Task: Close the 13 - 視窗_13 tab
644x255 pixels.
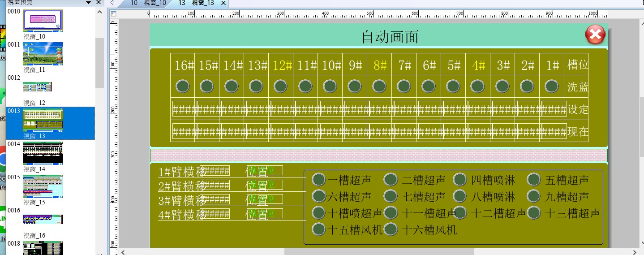Action: (223, 3)
